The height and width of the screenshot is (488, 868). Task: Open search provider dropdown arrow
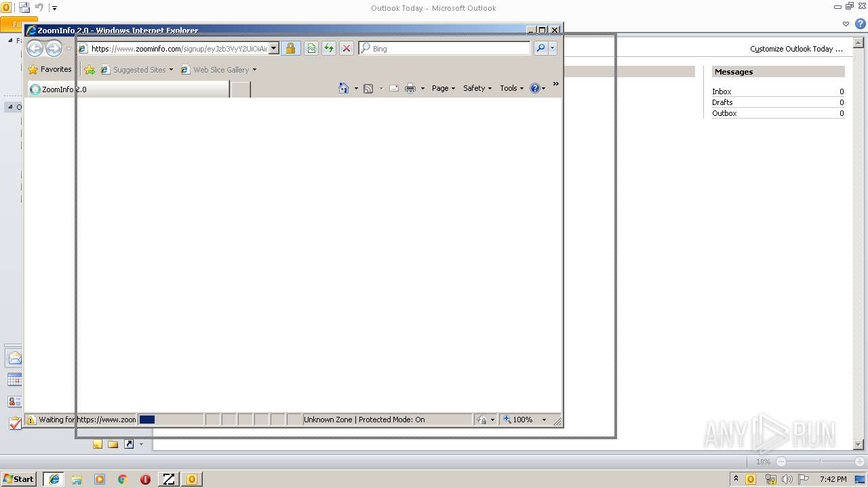[553, 48]
